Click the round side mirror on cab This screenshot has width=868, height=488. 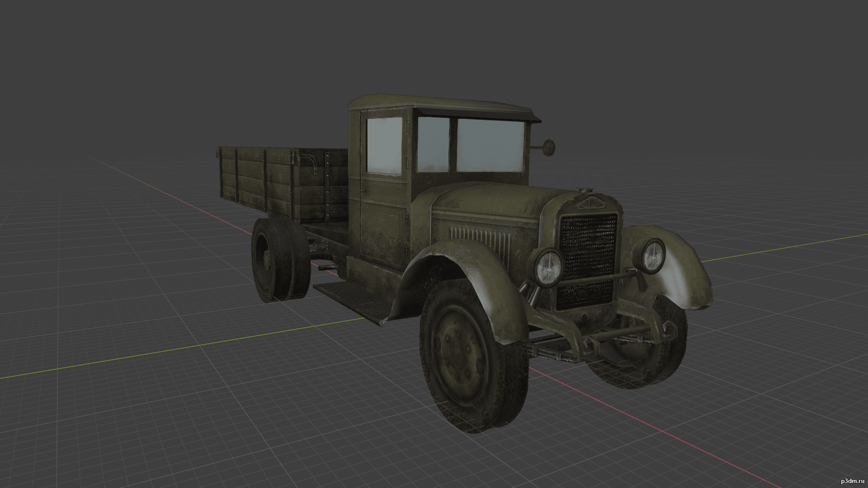[549, 147]
